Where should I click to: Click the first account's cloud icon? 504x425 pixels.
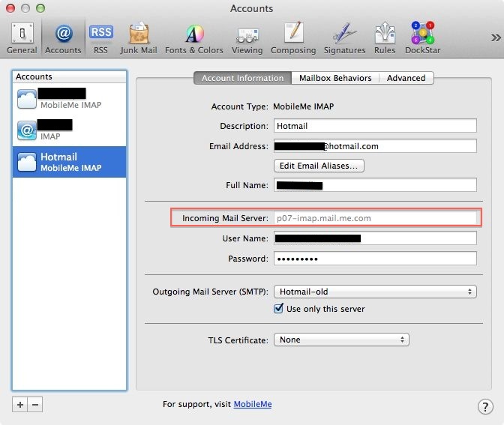click(27, 99)
